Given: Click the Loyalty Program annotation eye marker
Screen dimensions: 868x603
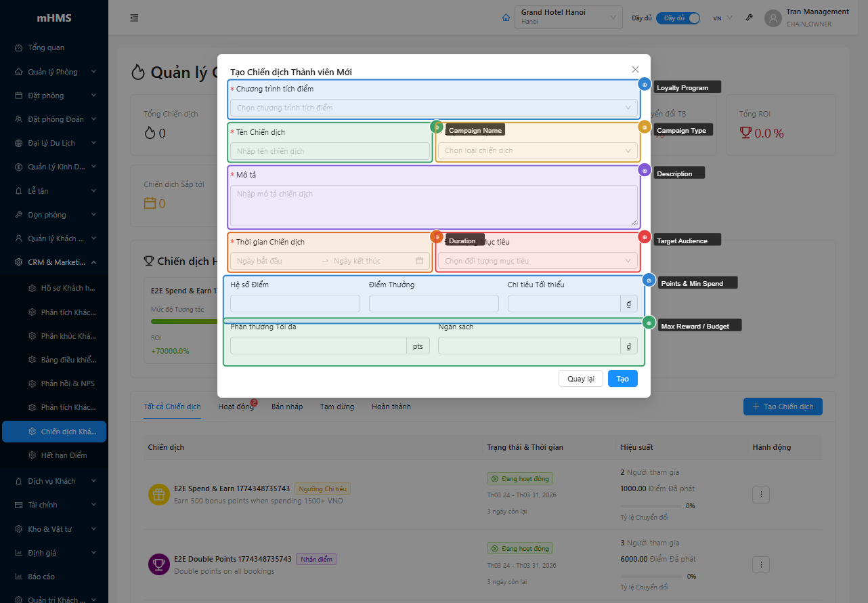Looking at the screenshot, I should pyautogui.click(x=645, y=85).
